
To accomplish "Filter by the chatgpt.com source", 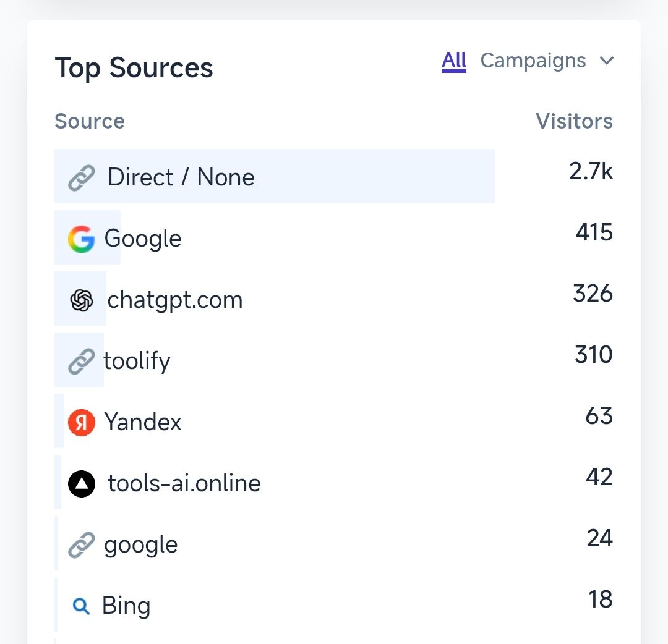I will [x=175, y=300].
